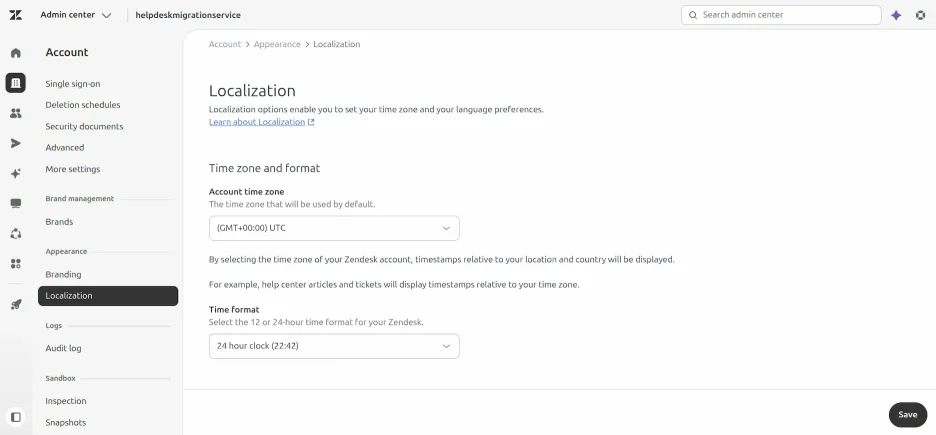
Task: Click the rocket icon in sidebar
Action: (16, 304)
